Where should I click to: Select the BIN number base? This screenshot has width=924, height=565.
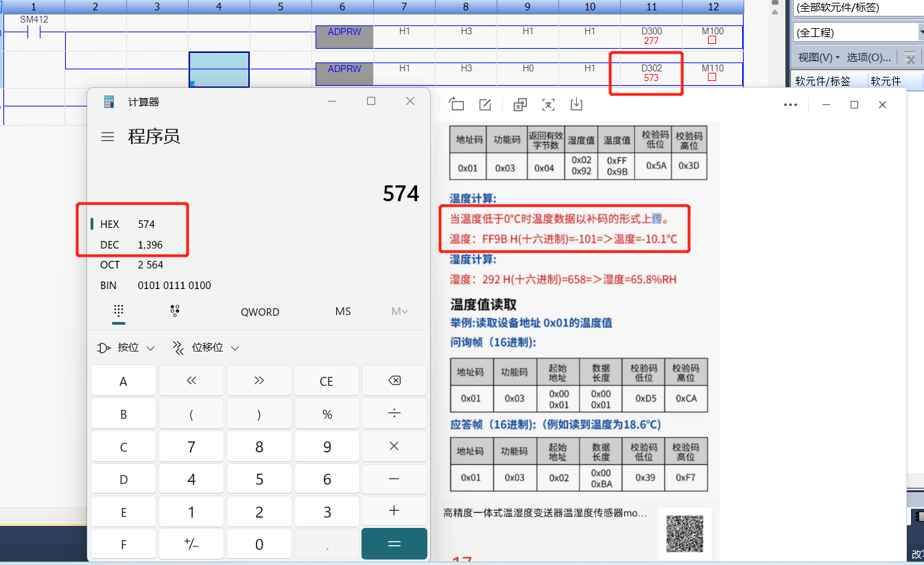coord(108,285)
